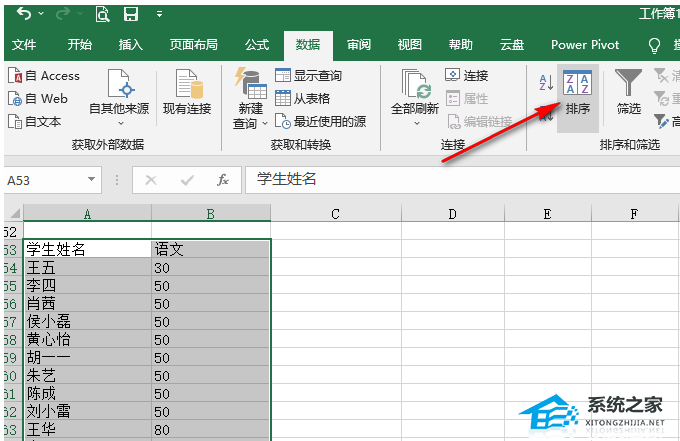The width and height of the screenshot is (680, 441).
Task: Open the 云盘 tab
Action: tap(512, 45)
